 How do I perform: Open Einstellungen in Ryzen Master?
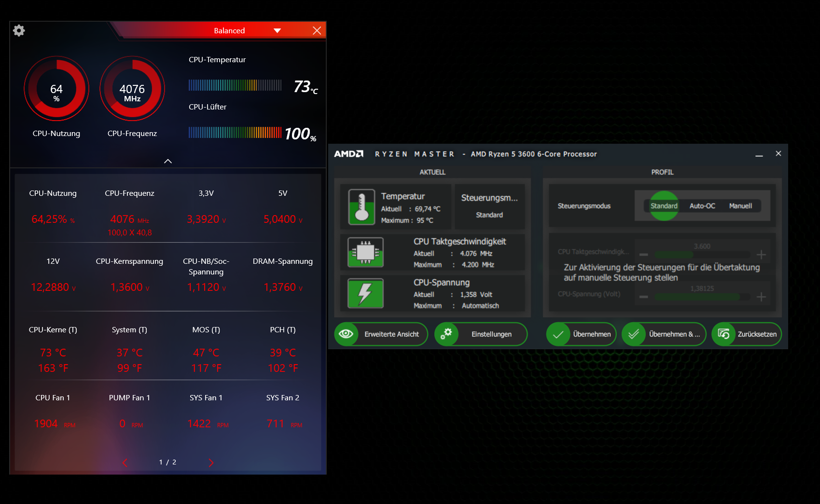point(481,334)
